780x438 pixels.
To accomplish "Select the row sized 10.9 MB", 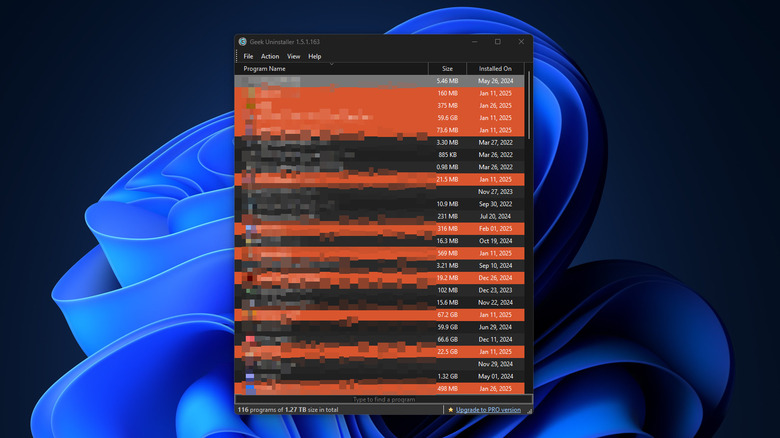I will 380,204.
